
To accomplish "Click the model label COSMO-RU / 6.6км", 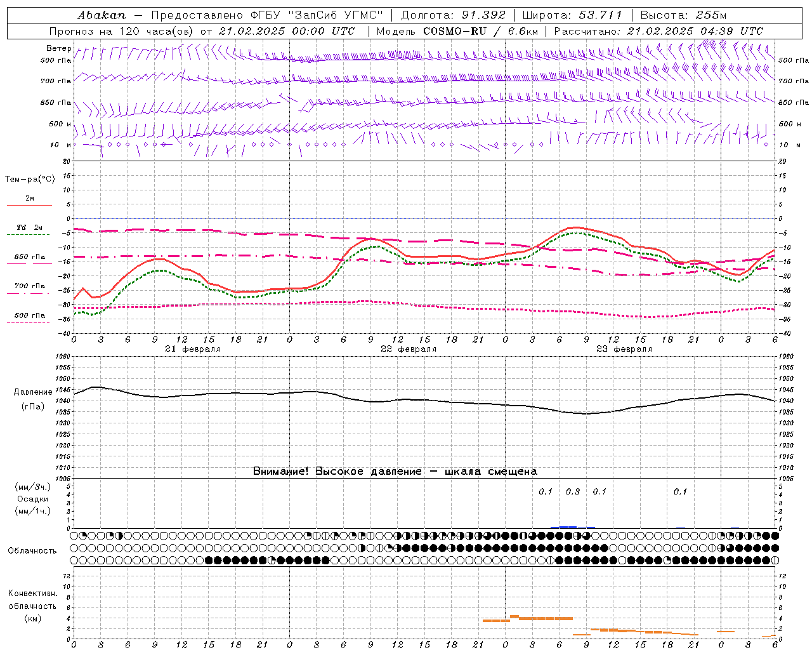I will (x=481, y=31).
